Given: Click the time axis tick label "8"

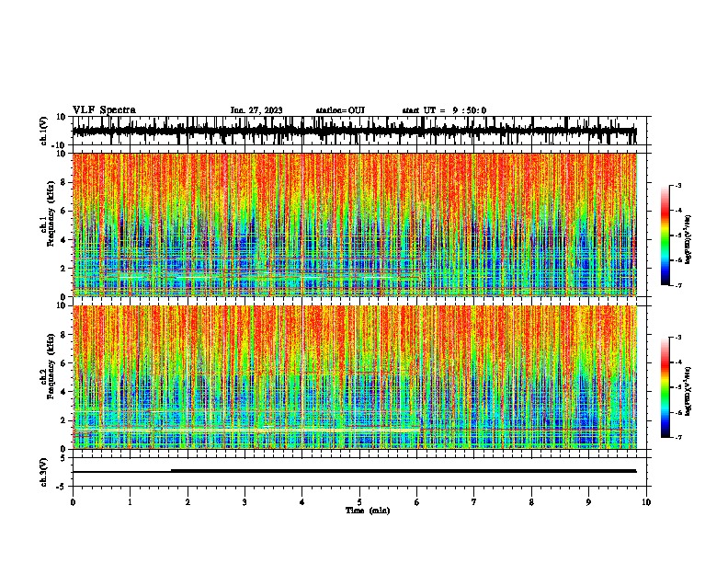Looking at the screenshot, I should tap(531, 502).
